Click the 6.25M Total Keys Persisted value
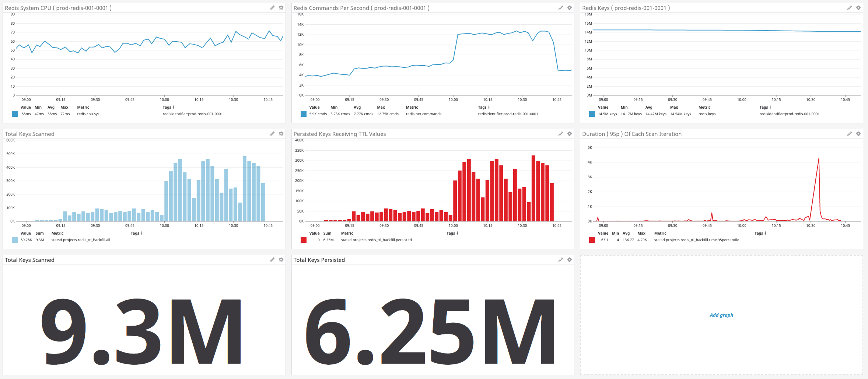Viewport: 868px width, 379px height. tap(430, 331)
